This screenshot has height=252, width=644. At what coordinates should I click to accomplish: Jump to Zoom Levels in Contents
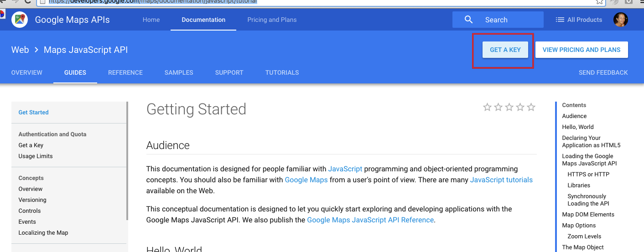[x=584, y=236]
